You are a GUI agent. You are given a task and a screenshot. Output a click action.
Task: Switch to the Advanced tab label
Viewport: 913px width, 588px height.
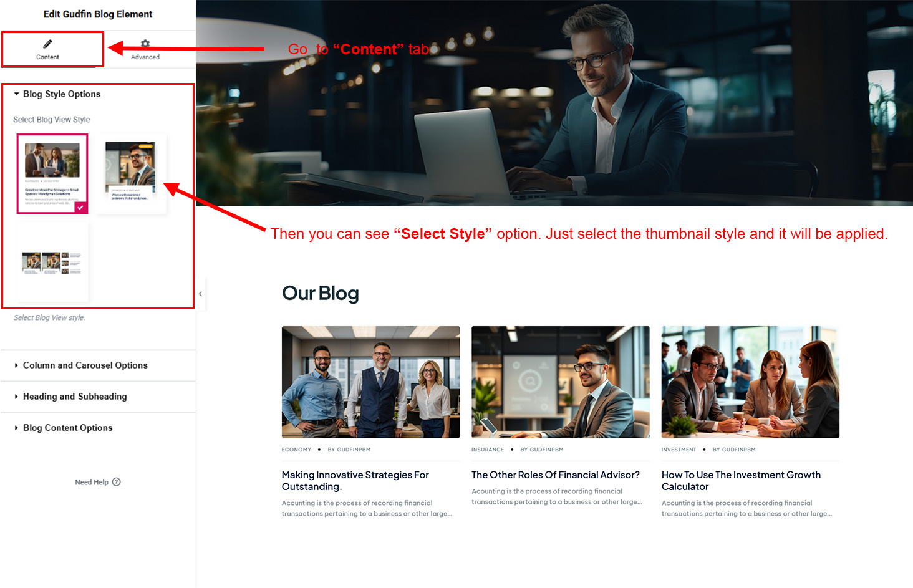coord(145,57)
